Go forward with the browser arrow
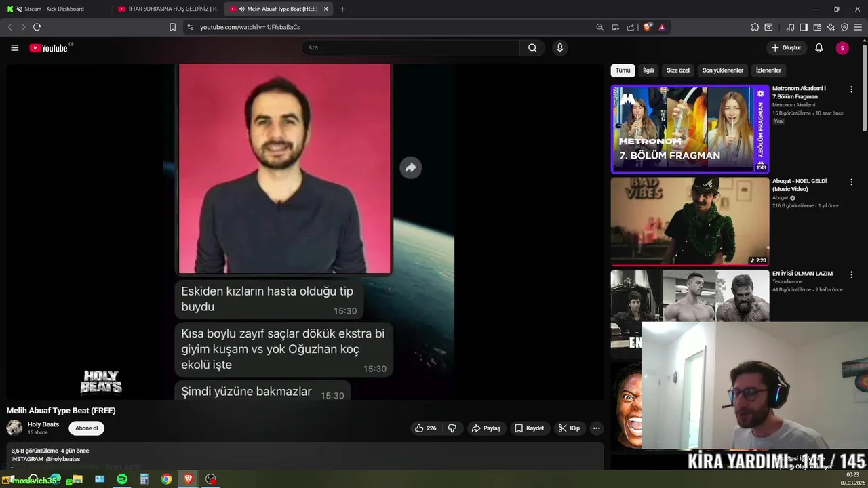868x488 pixels. tap(23, 27)
